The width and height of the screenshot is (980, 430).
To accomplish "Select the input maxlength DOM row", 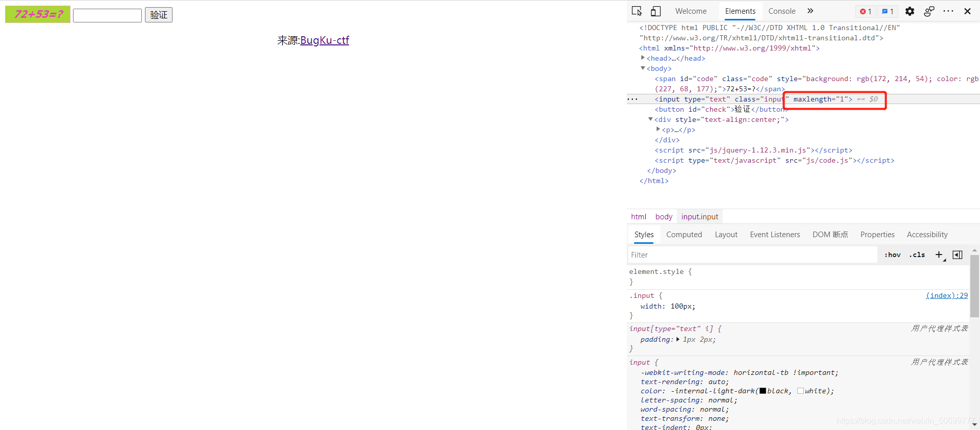I will pyautogui.click(x=803, y=99).
